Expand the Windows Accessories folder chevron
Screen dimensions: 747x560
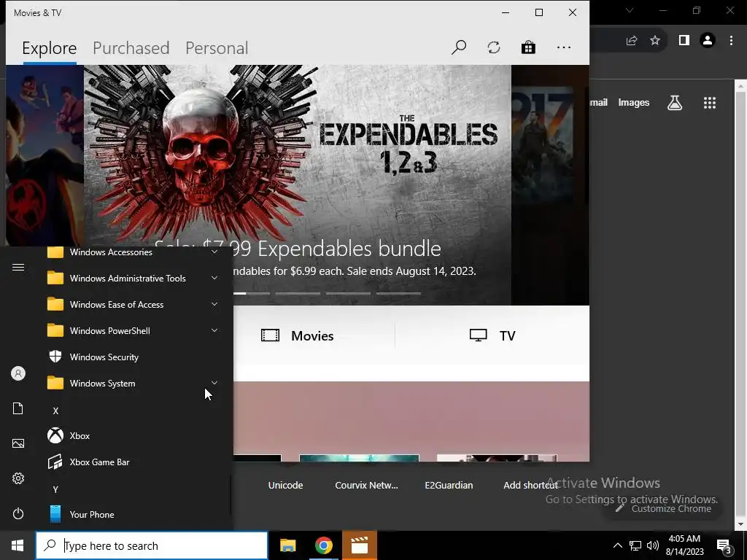(214, 252)
